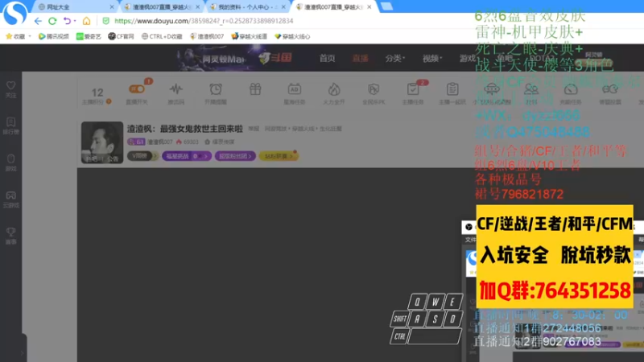Open the 穿越火线道 bookmark
644x362 pixels.
(x=249, y=36)
